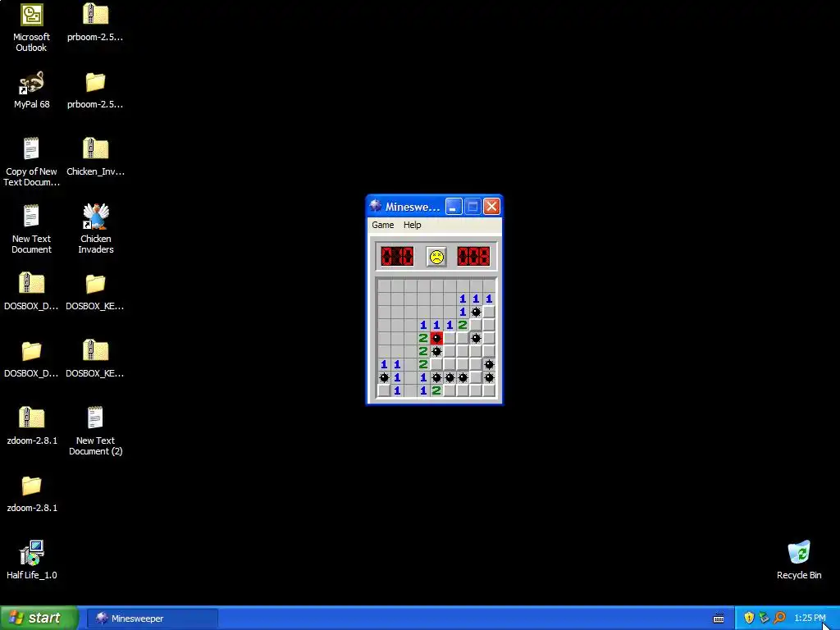Image resolution: width=840 pixels, height=630 pixels.
Task: Click the yellow security shield tray icon
Action: pyautogui.click(x=749, y=619)
